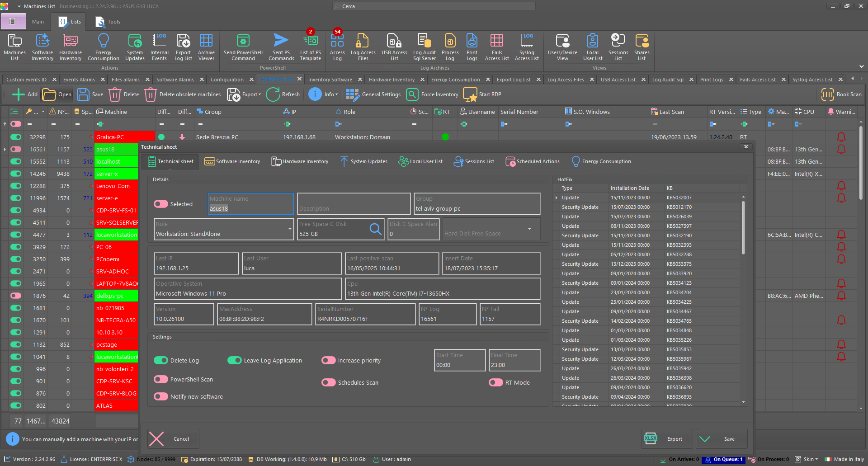
Task: Open the Syslog Access List
Action: [526, 45]
